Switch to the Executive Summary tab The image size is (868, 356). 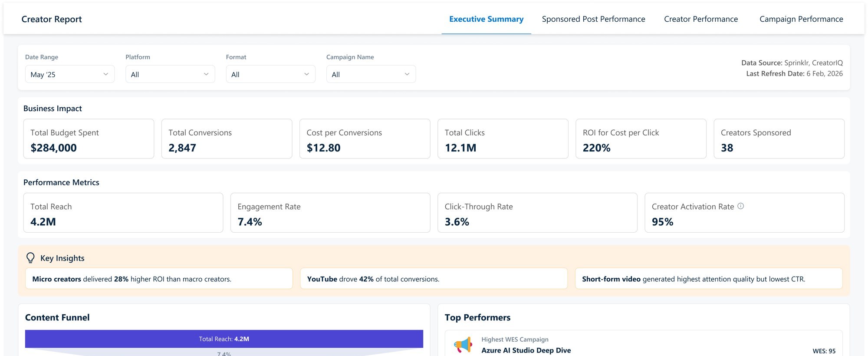click(486, 19)
